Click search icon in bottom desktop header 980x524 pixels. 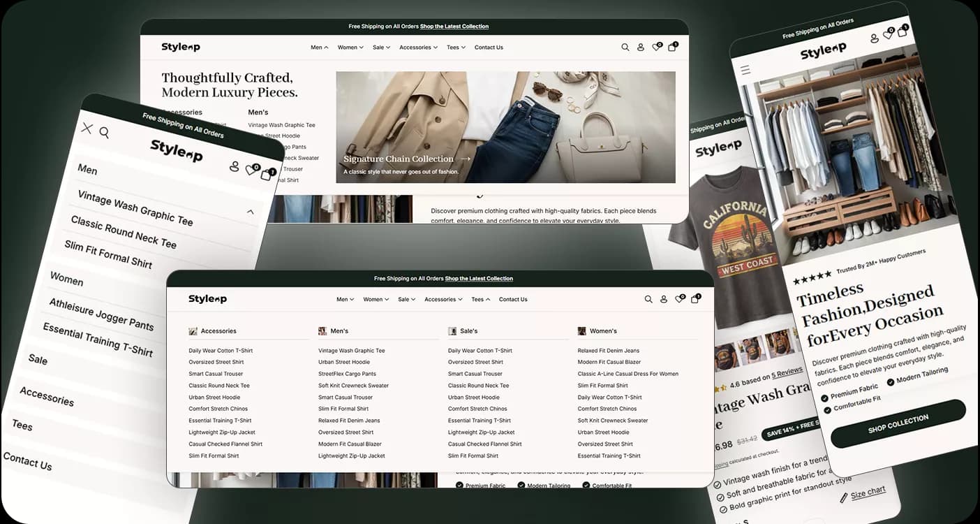point(648,299)
